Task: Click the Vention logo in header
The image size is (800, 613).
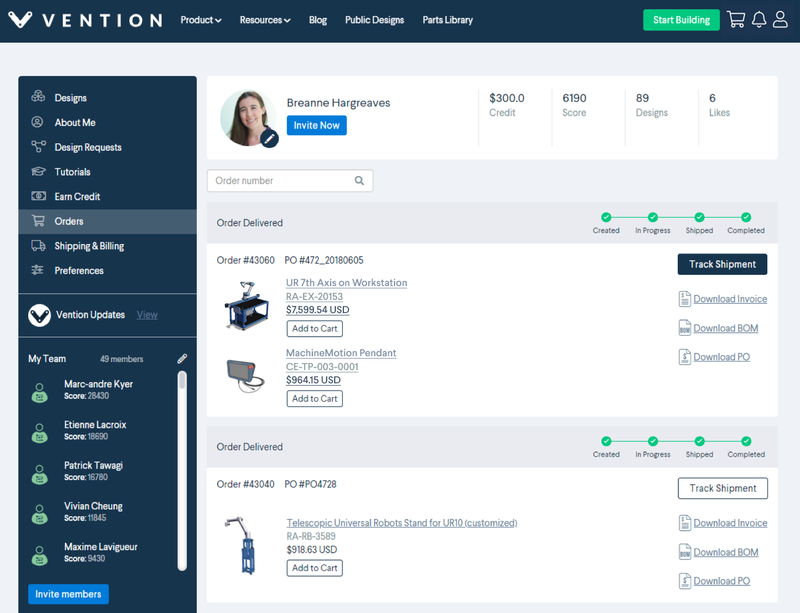Action: 85,20
